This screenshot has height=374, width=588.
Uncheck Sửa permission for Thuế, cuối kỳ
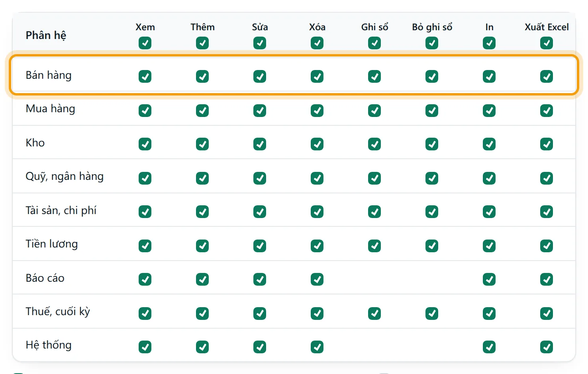(x=260, y=314)
